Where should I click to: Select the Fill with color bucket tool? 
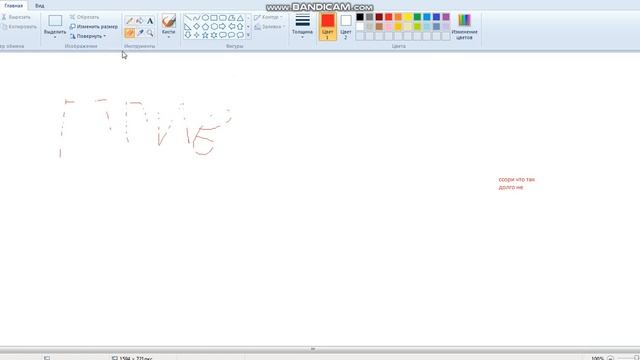pos(140,21)
